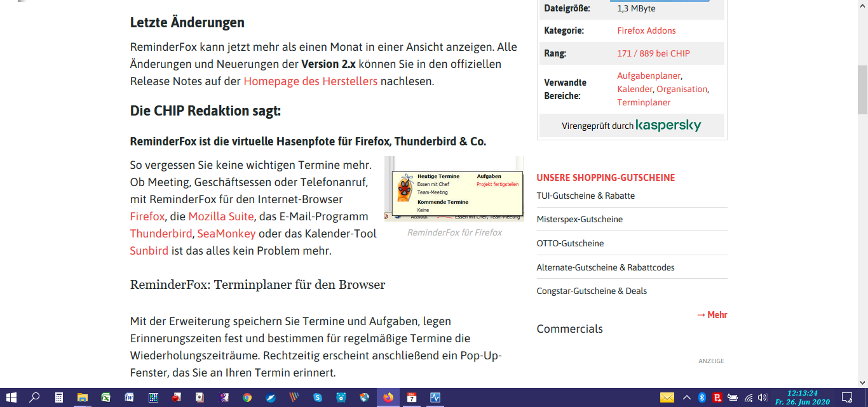Click the scrollbar down arrow
This screenshot has width=868, height=407.
862,382
